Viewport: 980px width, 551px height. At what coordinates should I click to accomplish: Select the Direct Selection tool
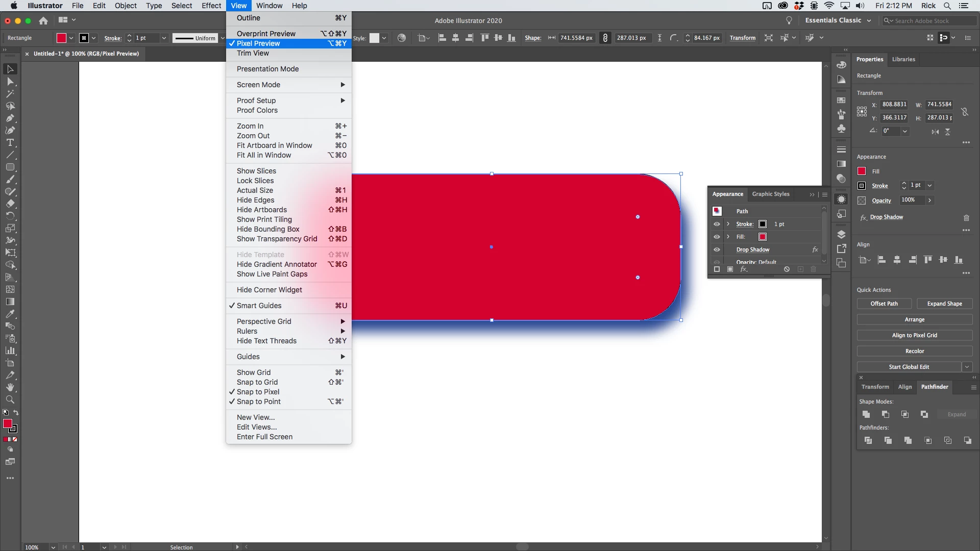point(10,82)
